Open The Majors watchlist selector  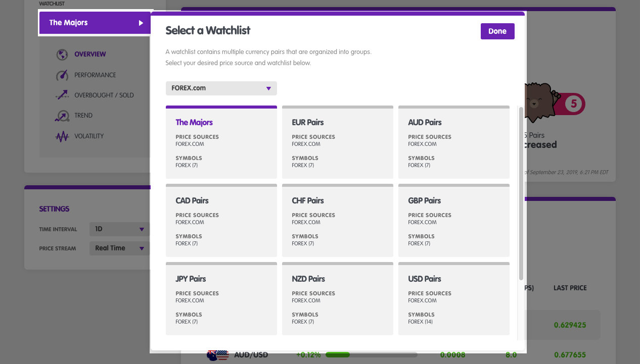pyautogui.click(x=96, y=23)
